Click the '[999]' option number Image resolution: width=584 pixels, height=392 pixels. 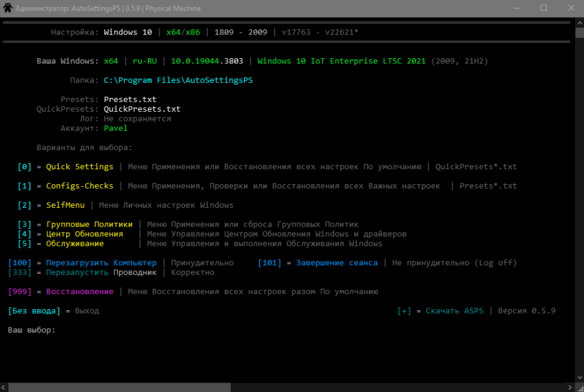click(20, 291)
